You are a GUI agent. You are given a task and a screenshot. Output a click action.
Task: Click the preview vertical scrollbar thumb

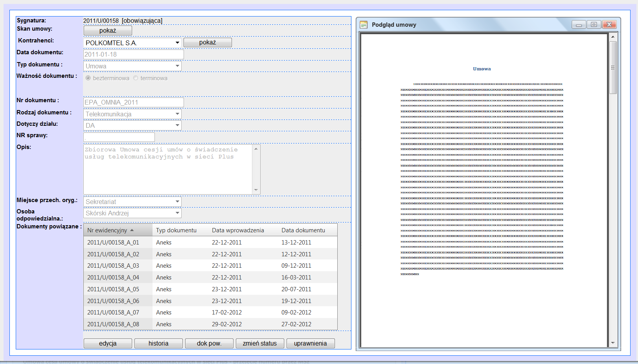[613, 68]
